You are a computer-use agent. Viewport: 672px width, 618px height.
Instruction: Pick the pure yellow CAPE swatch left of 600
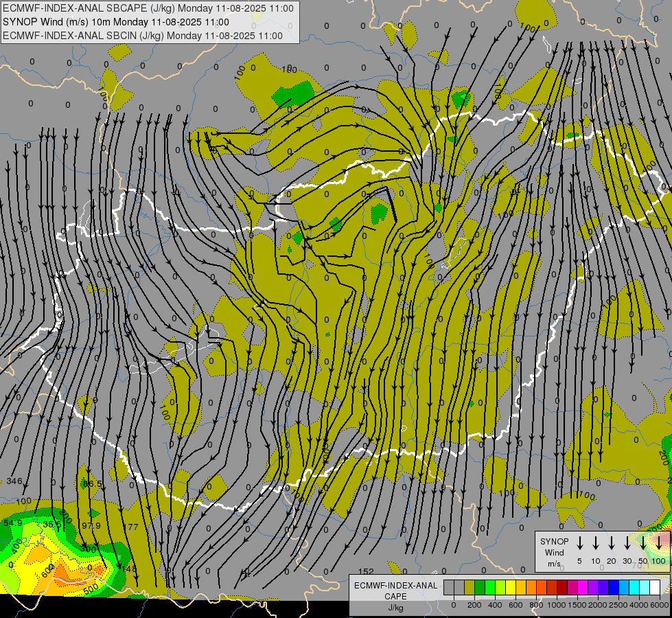pos(511,588)
